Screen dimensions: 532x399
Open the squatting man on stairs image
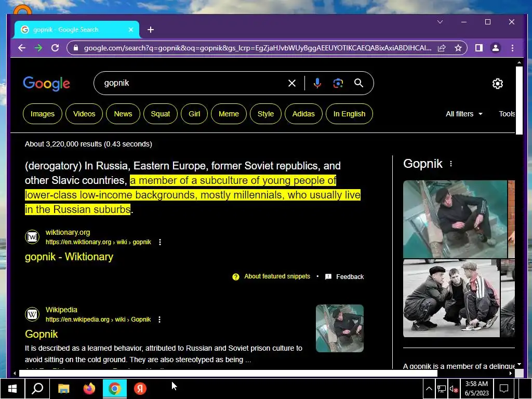point(455,219)
